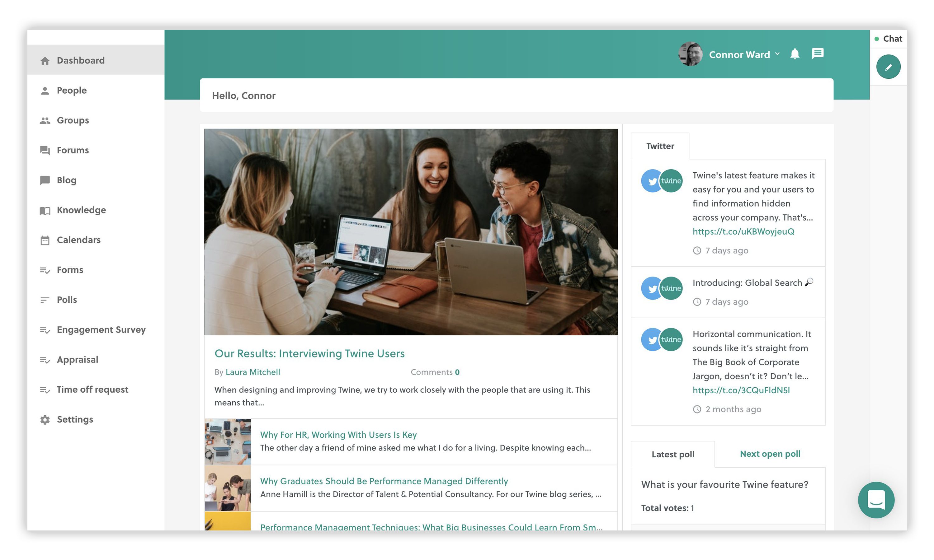This screenshot has width=934, height=560.
Task: Open article Our Results: Interviewing Twine Users
Action: tap(309, 354)
